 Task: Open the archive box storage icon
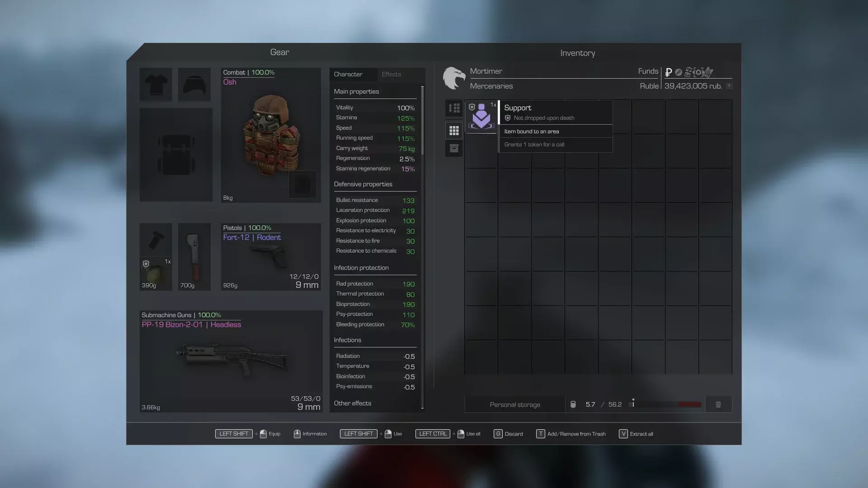click(x=454, y=148)
